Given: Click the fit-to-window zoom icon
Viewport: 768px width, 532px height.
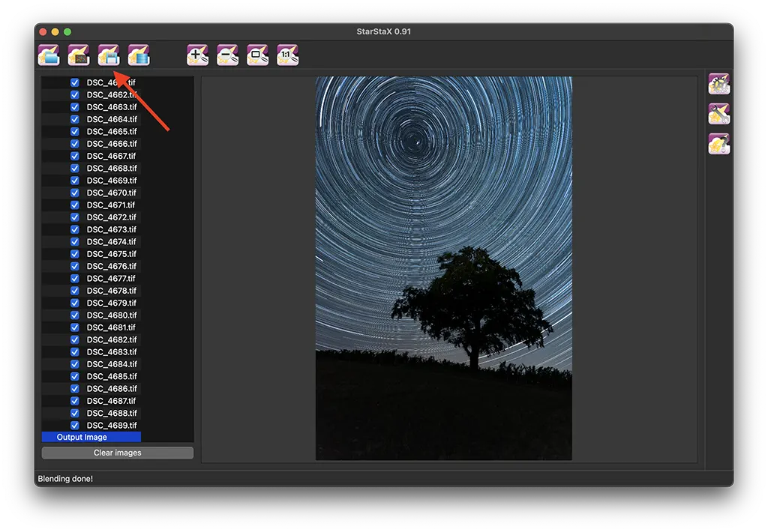Looking at the screenshot, I should click(x=258, y=55).
